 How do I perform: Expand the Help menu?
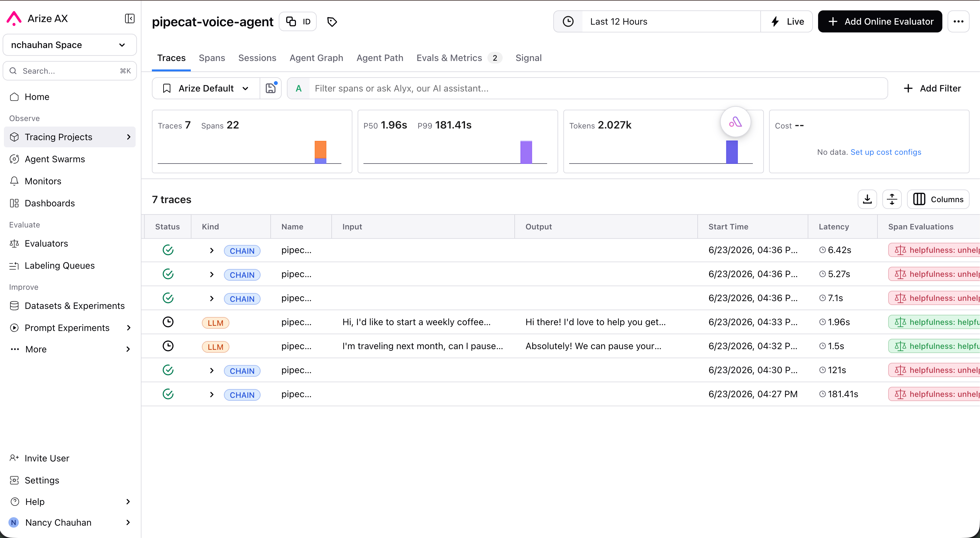click(70, 501)
